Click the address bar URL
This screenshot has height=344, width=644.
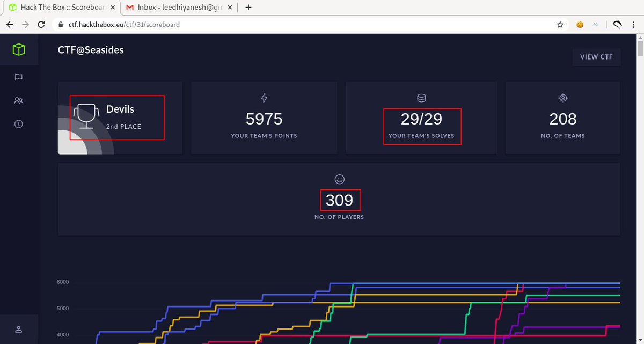(123, 25)
